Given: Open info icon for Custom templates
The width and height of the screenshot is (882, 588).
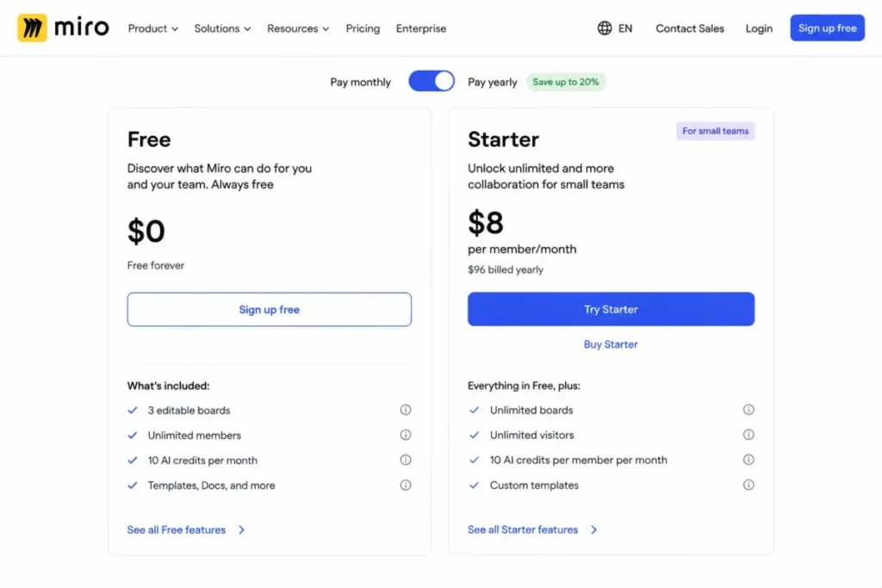Looking at the screenshot, I should pos(748,485).
